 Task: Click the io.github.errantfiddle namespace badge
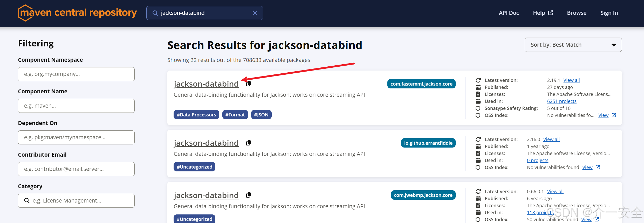tap(428, 143)
